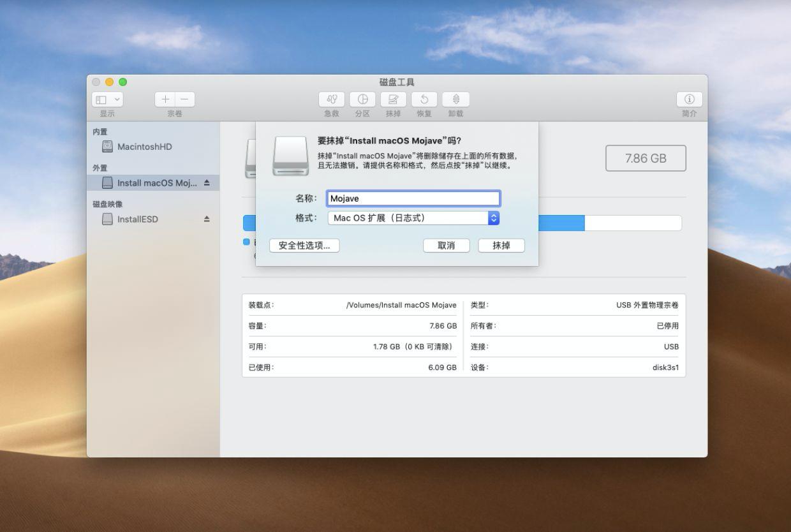Expand the sidebar view selector chevron
The height and width of the screenshot is (532, 791).
click(x=117, y=99)
